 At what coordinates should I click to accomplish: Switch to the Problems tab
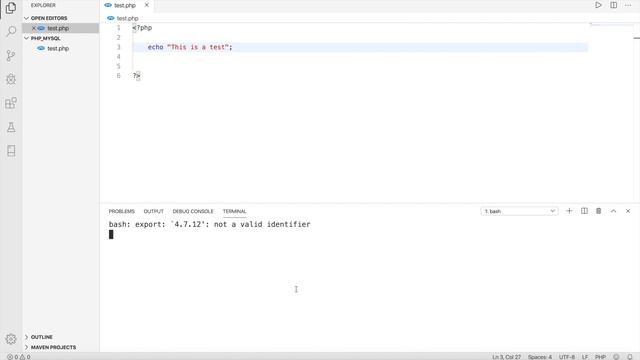[122, 211]
